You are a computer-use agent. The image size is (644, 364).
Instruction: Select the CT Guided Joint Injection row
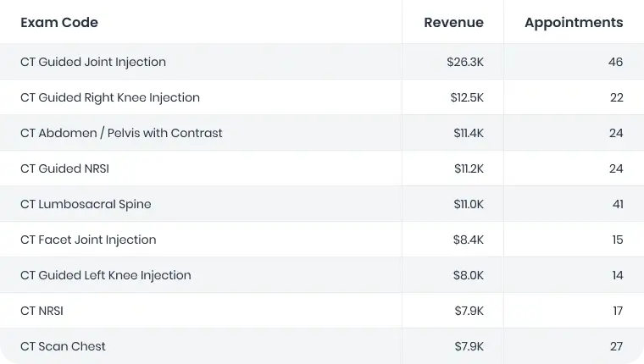pyautogui.click(x=93, y=62)
